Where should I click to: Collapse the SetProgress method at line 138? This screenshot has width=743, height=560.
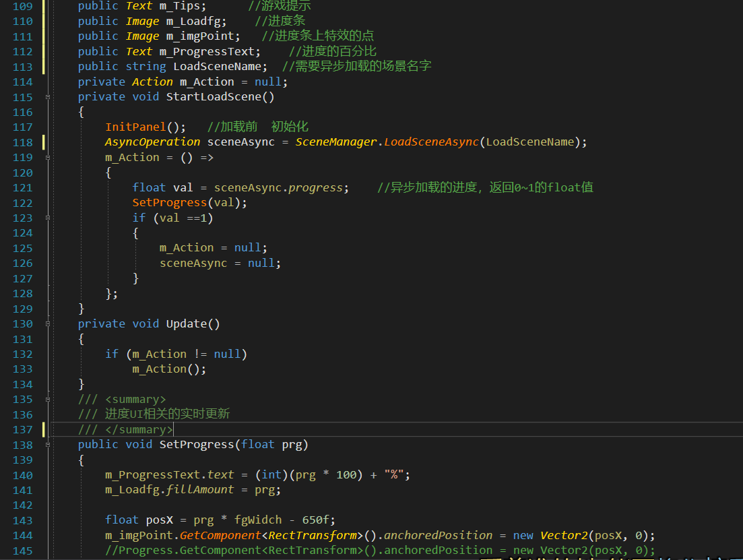click(x=47, y=445)
